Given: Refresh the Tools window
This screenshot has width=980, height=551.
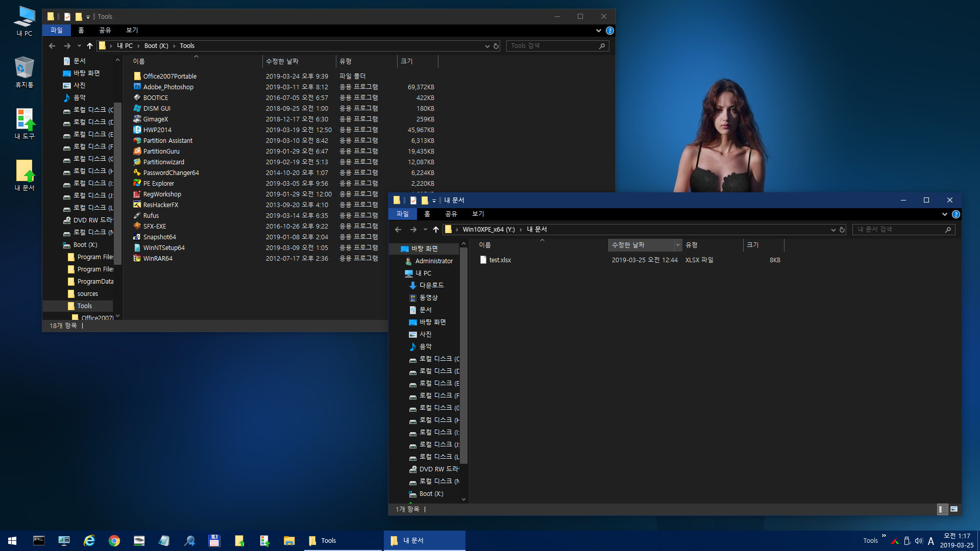Looking at the screenshot, I should (x=496, y=46).
